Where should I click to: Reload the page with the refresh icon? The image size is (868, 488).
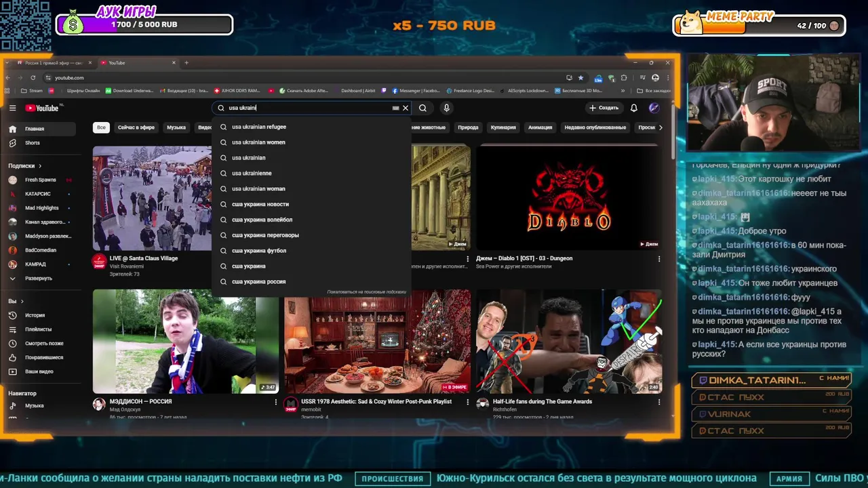(x=33, y=78)
